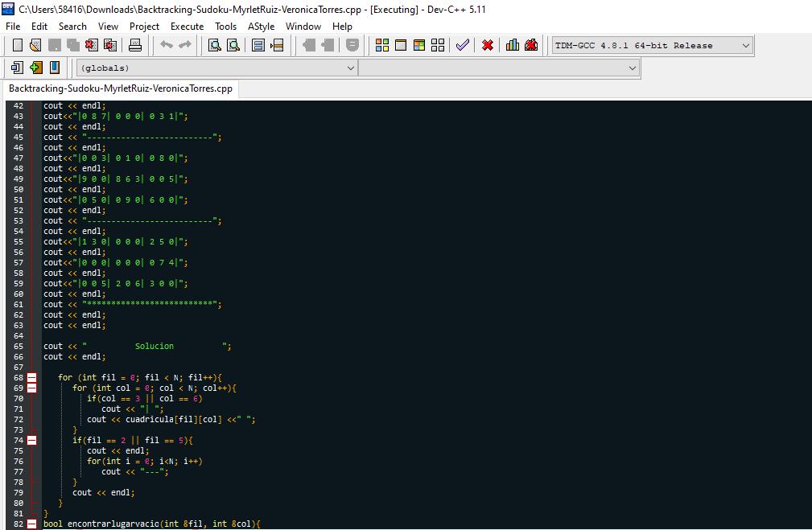Open the (globals) scope dropdown

[x=217, y=68]
